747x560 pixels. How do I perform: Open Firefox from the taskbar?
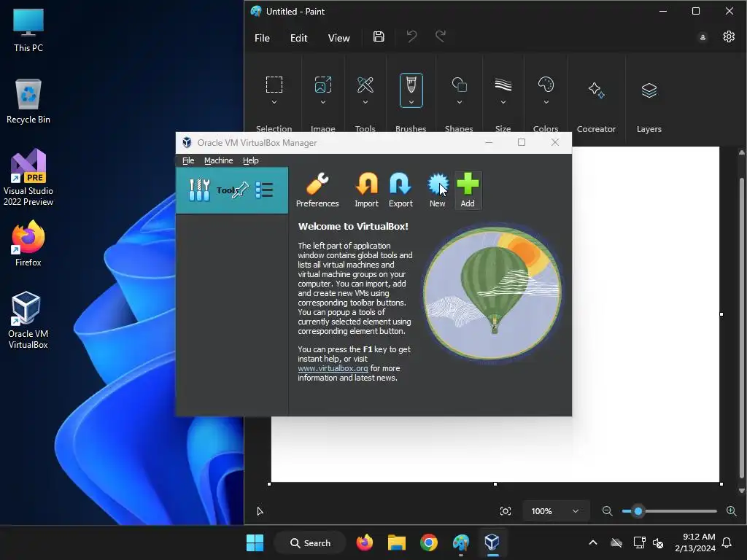[365, 542]
